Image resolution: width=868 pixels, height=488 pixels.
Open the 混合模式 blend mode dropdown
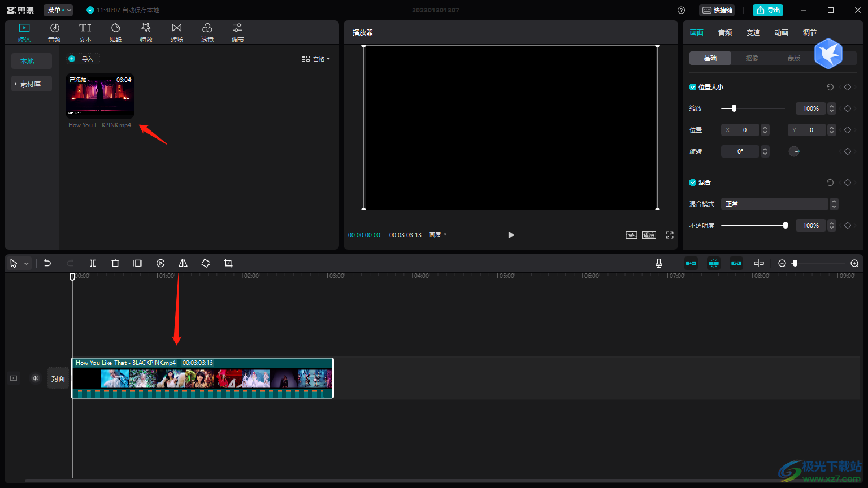pos(779,204)
